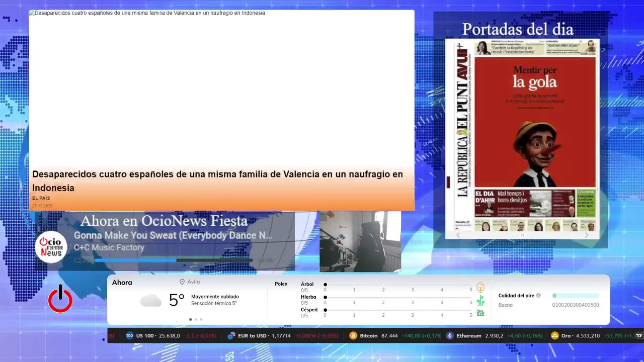Click the artist name C+C Music Factory
The height and width of the screenshot is (362, 644).
(x=109, y=247)
